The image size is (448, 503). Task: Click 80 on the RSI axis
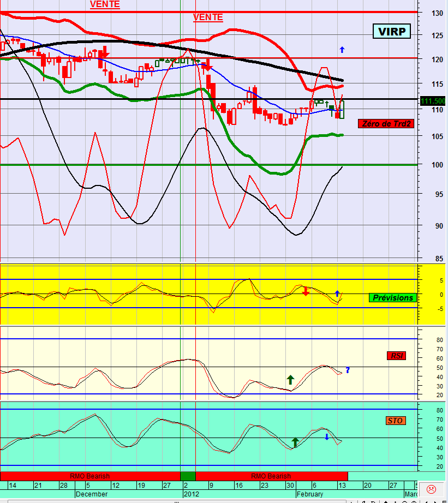click(x=440, y=340)
